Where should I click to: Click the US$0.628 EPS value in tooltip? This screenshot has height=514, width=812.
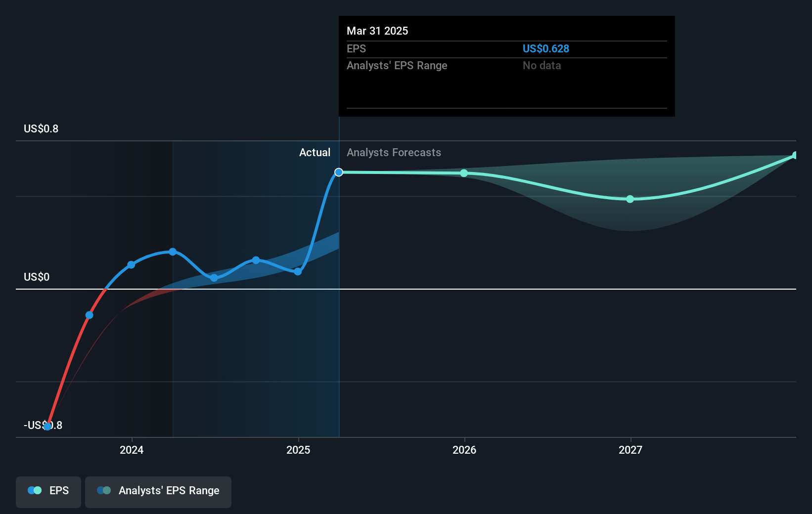pos(546,48)
